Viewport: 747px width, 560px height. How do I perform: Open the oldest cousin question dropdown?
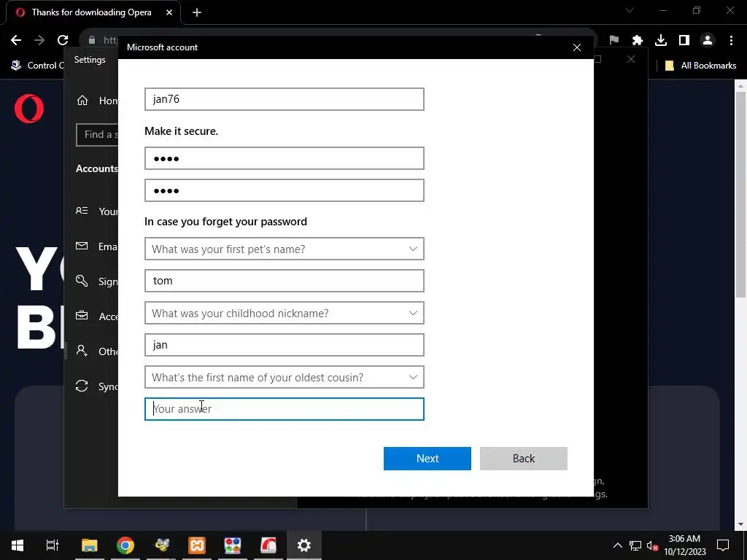[284, 377]
